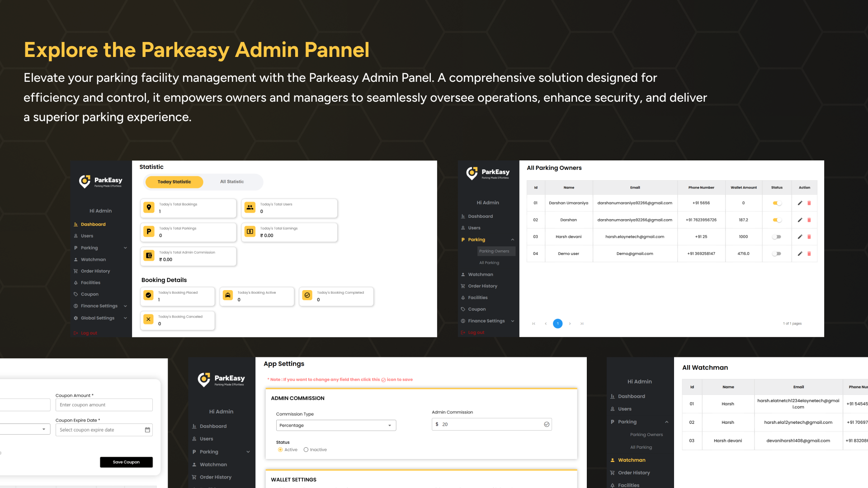Disable status toggle for Darshan Umaraniya
Screen dimensions: 868x488
[777, 203]
